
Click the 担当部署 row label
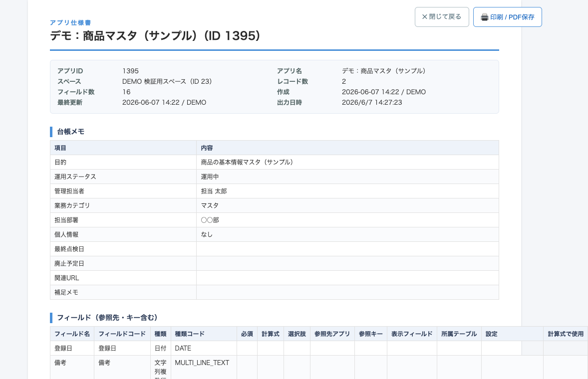(66, 220)
